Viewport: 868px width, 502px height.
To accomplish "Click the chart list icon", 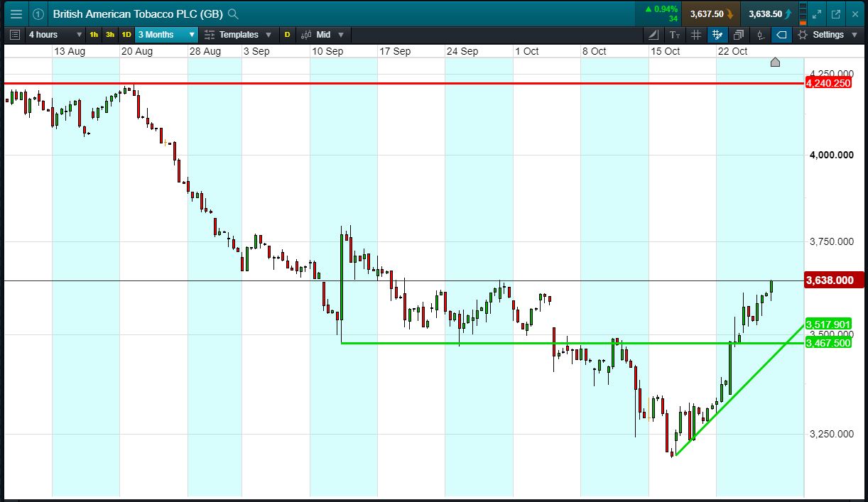I will (x=16, y=34).
